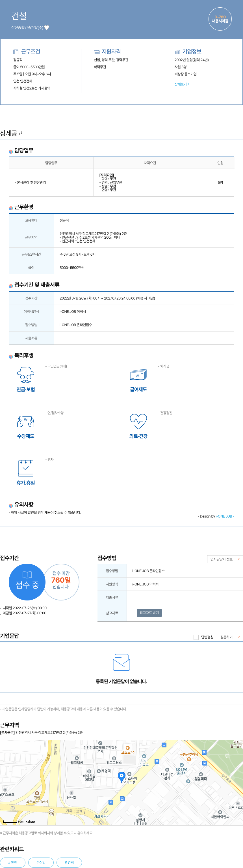Click the bus stop icon near 가좌사거리
Screen dimensions: 243x868
[111, 802]
